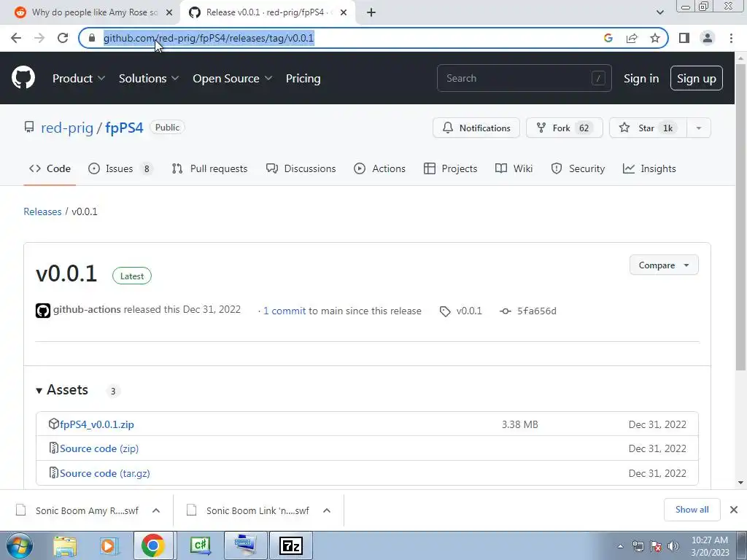
Task: Open Sonic Boom Link download options arrow
Action: pos(327,510)
